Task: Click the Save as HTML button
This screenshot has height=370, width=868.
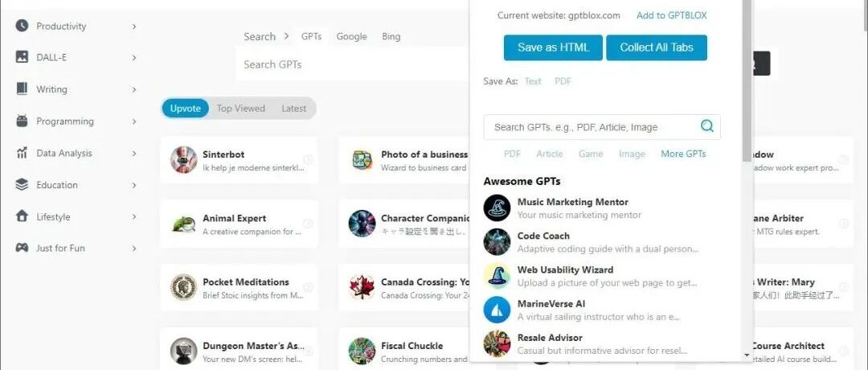Action: pyautogui.click(x=553, y=47)
